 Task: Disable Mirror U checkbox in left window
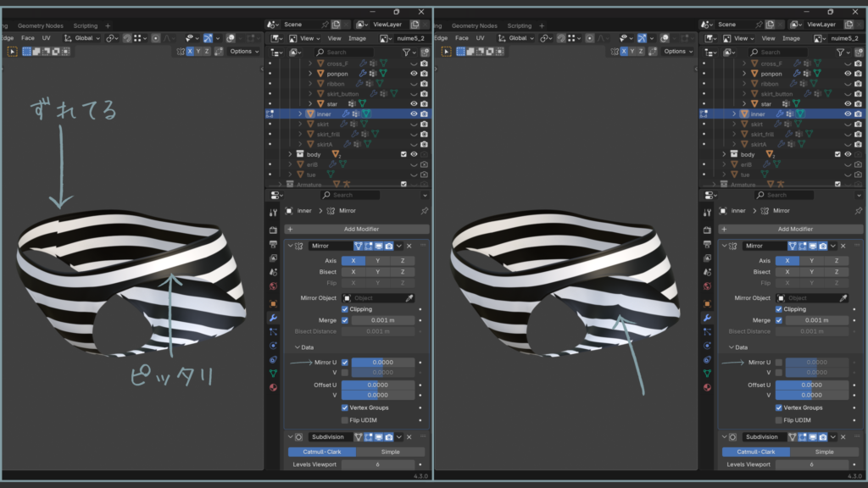[344, 362]
